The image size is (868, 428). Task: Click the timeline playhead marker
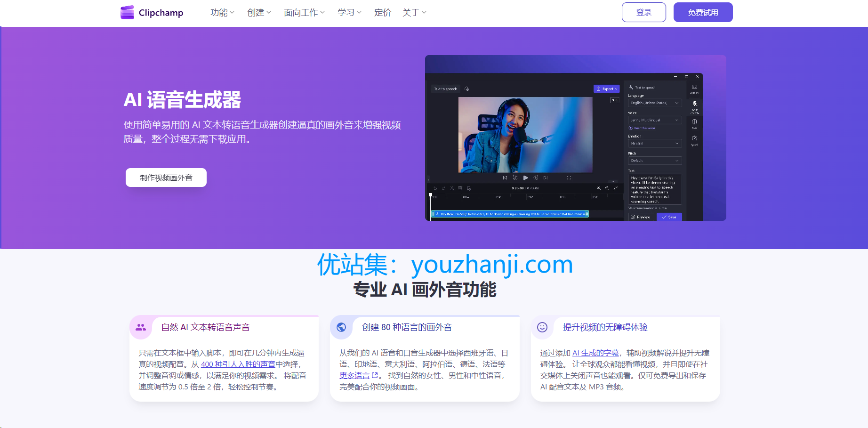point(430,195)
